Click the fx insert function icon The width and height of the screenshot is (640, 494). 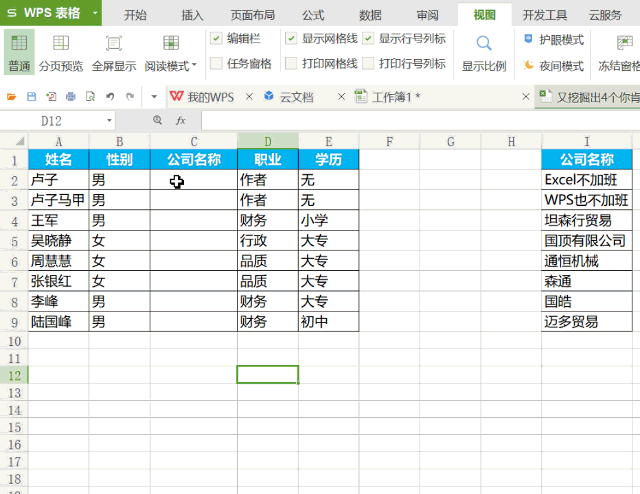[180, 120]
